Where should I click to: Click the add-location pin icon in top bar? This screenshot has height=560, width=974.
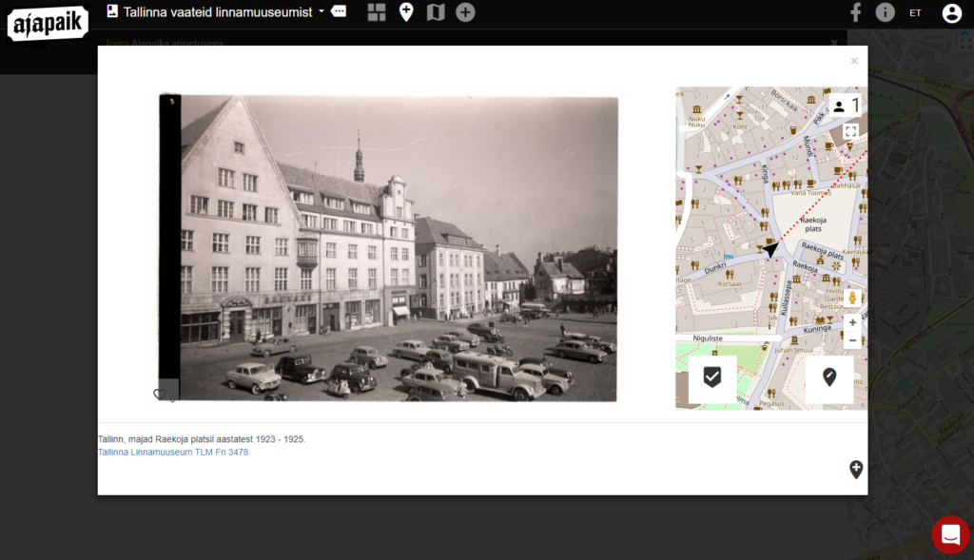click(x=406, y=12)
